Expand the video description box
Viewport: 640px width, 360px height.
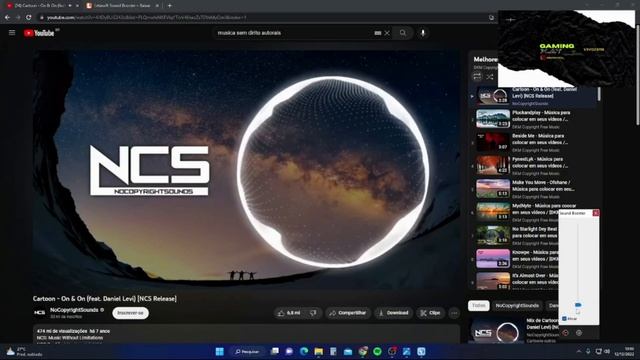click(x=247, y=334)
